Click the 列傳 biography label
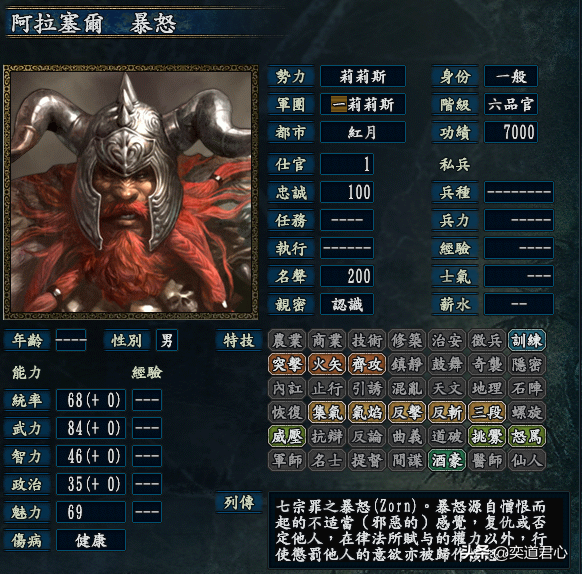This screenshot has width=582, height=574. [239, 503]
